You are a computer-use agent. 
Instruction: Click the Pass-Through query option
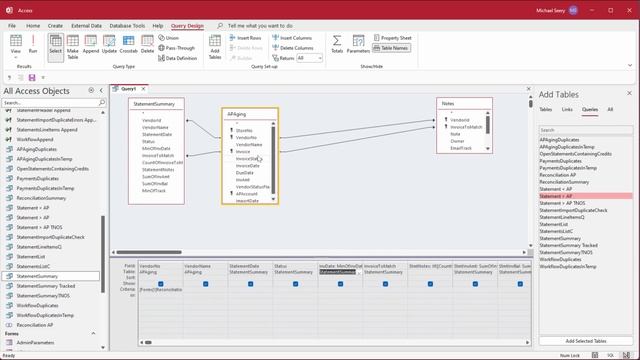(x=176, y=48)
